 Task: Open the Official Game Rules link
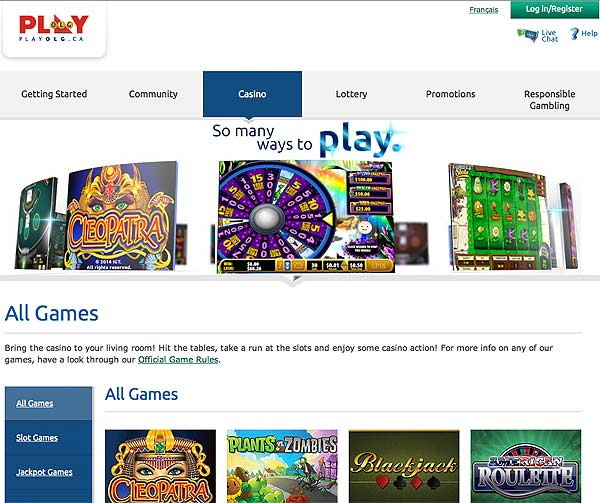pos(178,360)
